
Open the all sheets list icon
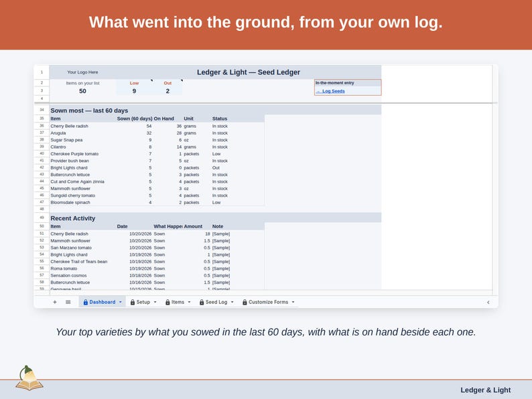[68, 302]
